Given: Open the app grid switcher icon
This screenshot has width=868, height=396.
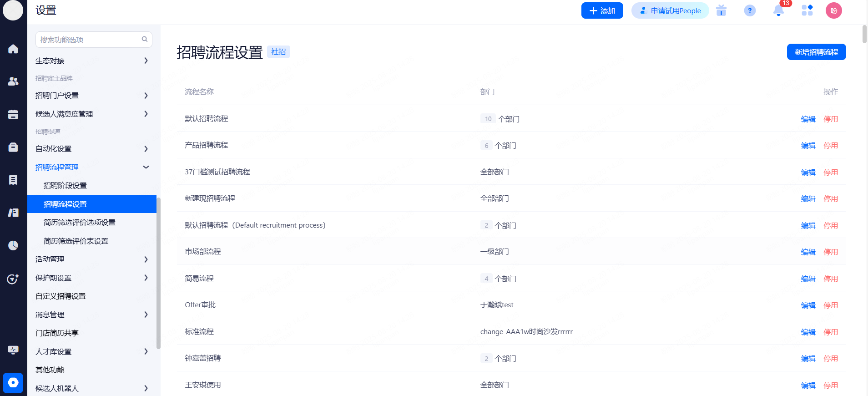Looking at the screenshot, I should click(x=807, y=10).
